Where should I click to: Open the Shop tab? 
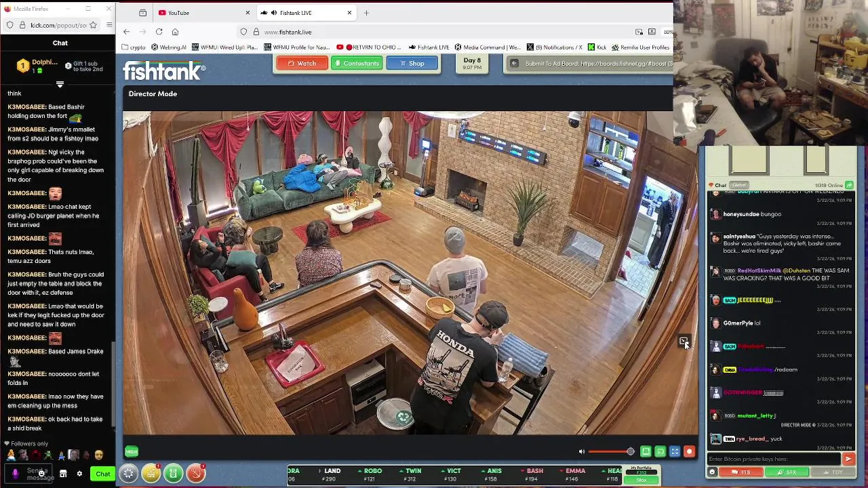(412, 63)
